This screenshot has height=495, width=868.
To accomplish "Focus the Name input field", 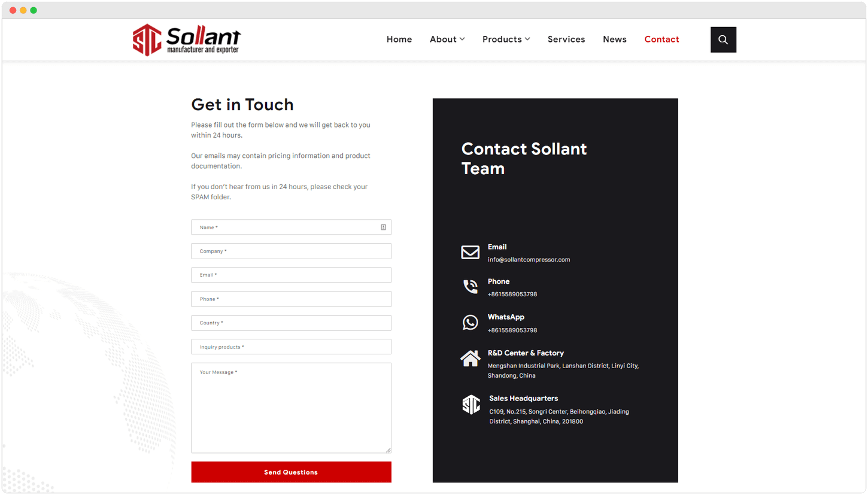I will pos(291,227).
